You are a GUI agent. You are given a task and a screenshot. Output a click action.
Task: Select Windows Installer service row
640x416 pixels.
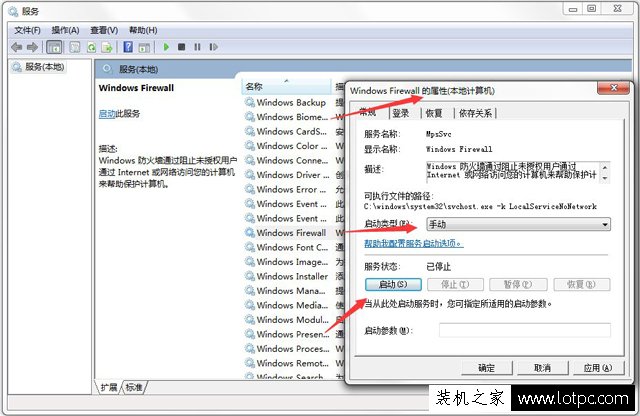[291, 276]
